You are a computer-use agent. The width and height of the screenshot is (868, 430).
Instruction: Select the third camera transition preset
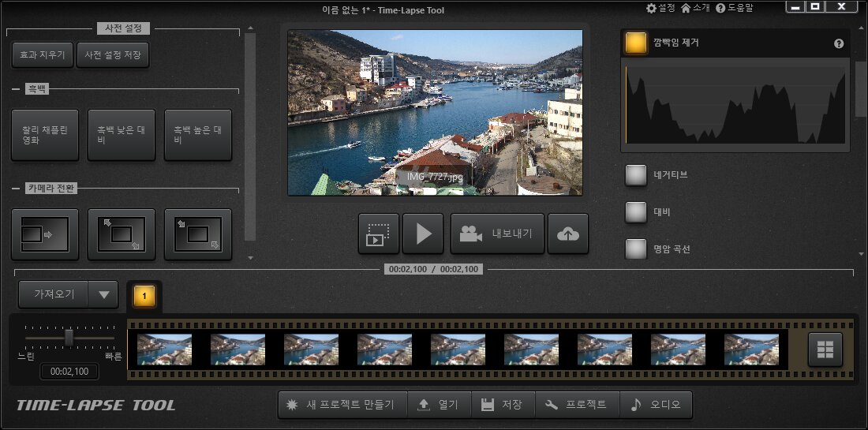pos(197,234)
